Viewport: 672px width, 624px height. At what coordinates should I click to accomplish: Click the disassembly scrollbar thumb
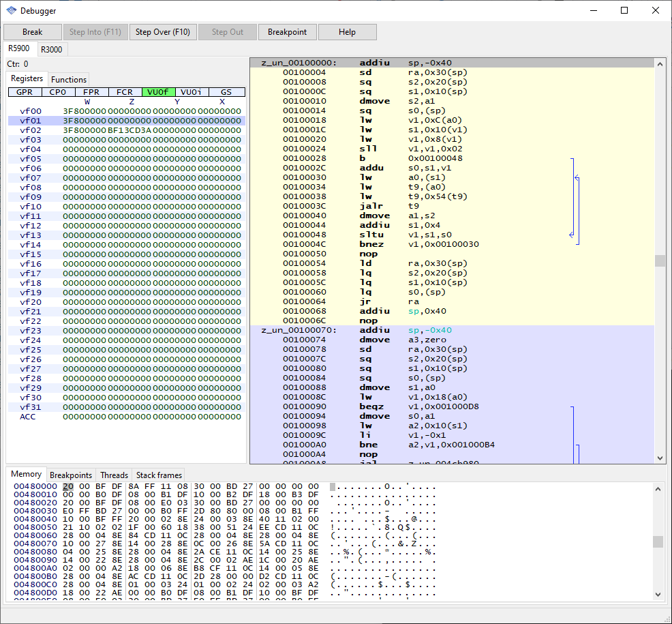point(660,261)
